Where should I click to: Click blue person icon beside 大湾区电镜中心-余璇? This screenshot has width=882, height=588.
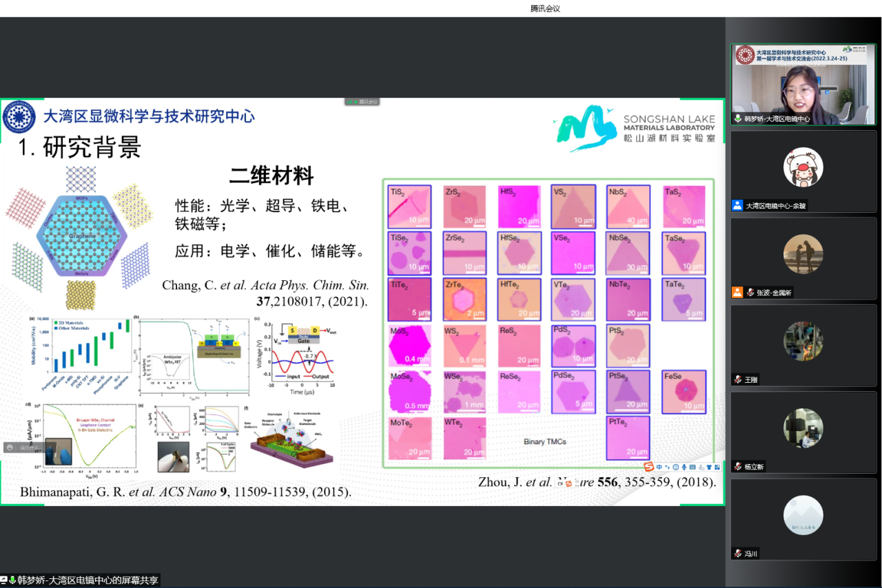(737, 205)
